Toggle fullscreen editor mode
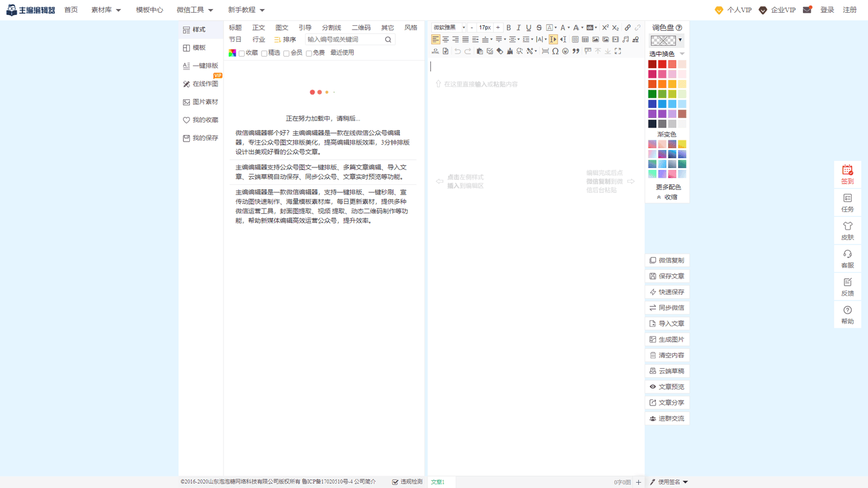Image resolution: width=868 pixels, height=488 pixels. click(618, 51)
